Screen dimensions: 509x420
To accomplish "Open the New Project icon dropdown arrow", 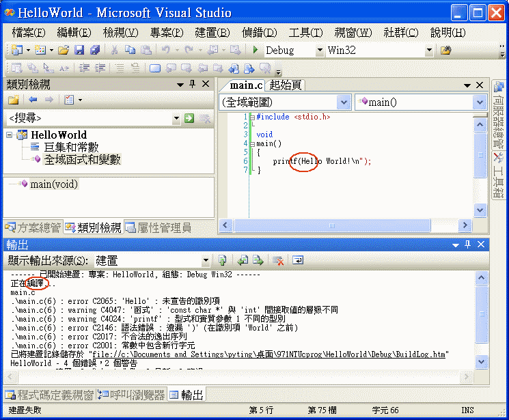I will (x=28, y=50).
